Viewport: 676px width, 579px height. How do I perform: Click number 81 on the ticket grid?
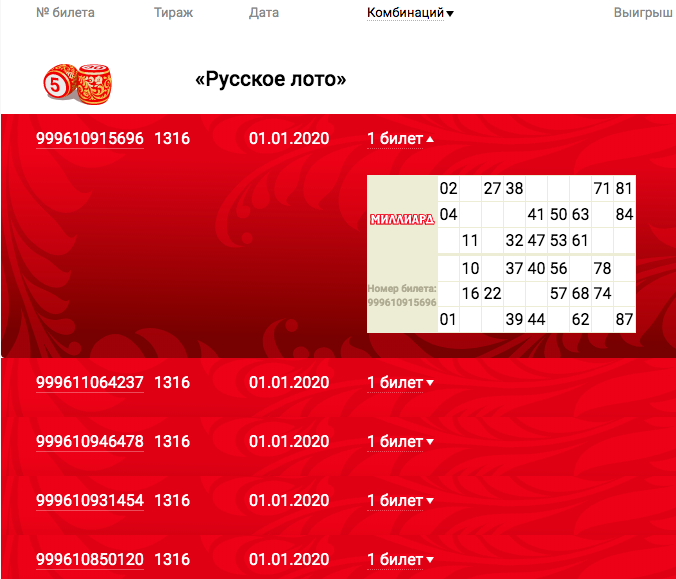pyautogui.click(x=624, y=188)
